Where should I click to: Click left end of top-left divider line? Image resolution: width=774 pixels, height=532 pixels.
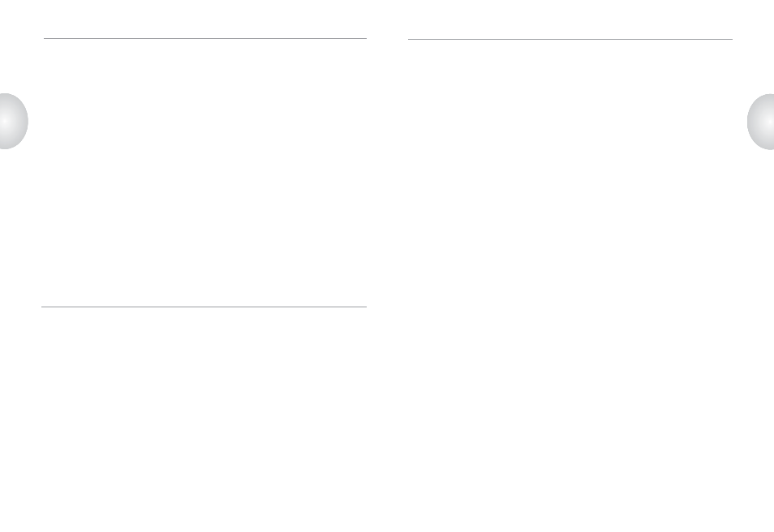pyautogui.click(x=45, y=38)
